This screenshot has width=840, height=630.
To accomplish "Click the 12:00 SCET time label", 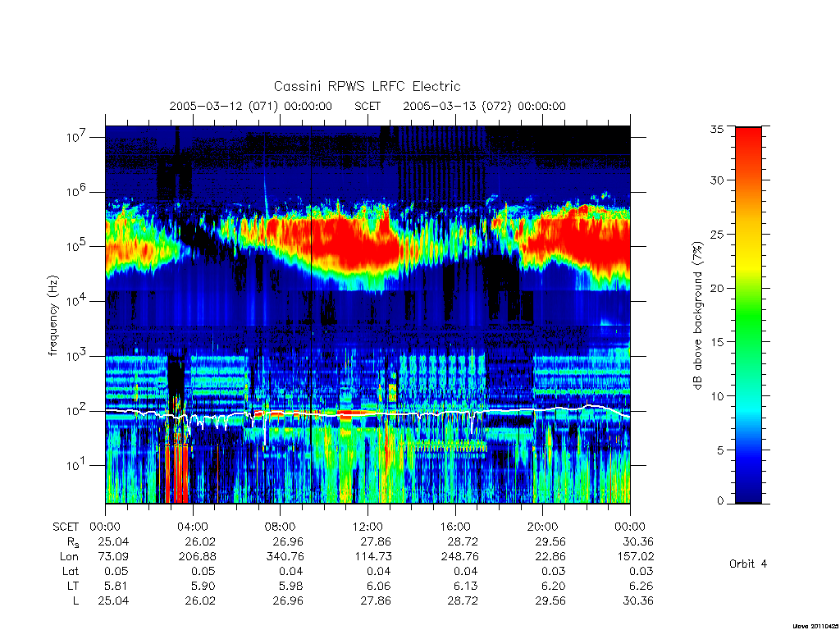I will click(367, 527).
